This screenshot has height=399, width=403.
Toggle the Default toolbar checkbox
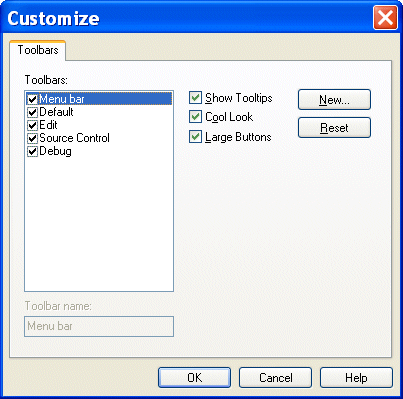pyautogui.click(x=32, y=112)
